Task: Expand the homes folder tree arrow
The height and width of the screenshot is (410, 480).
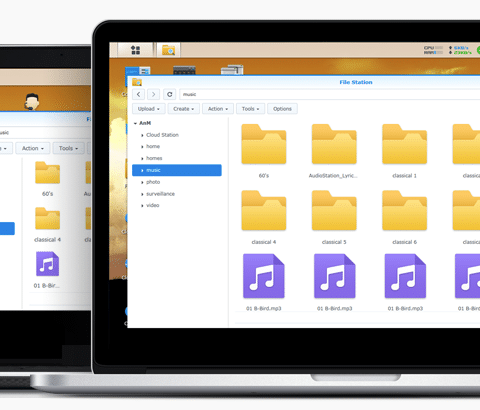Action: tap(142, 158)
